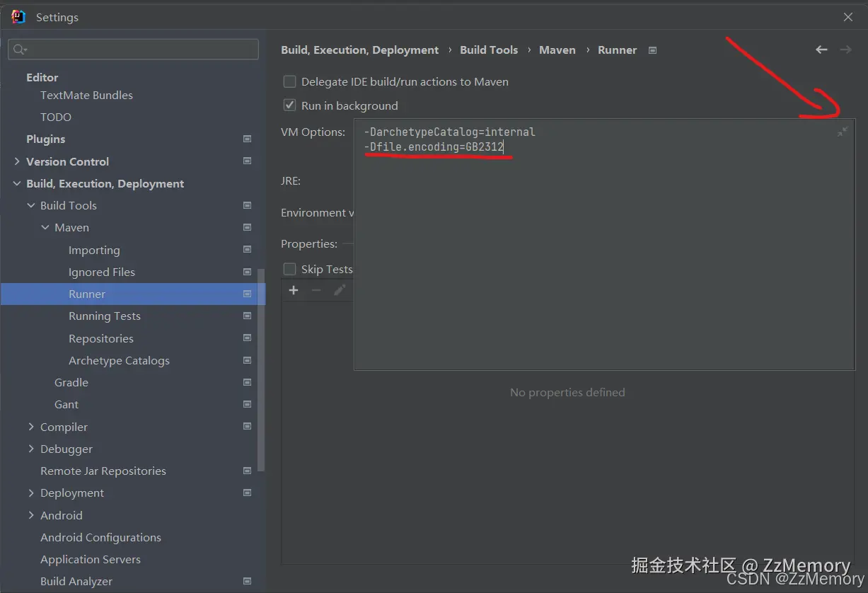The height and width of the screenshot is (593, 868).
Task: Click the -DarchetypeCatalog=internal line
Action: coord(450,132)
